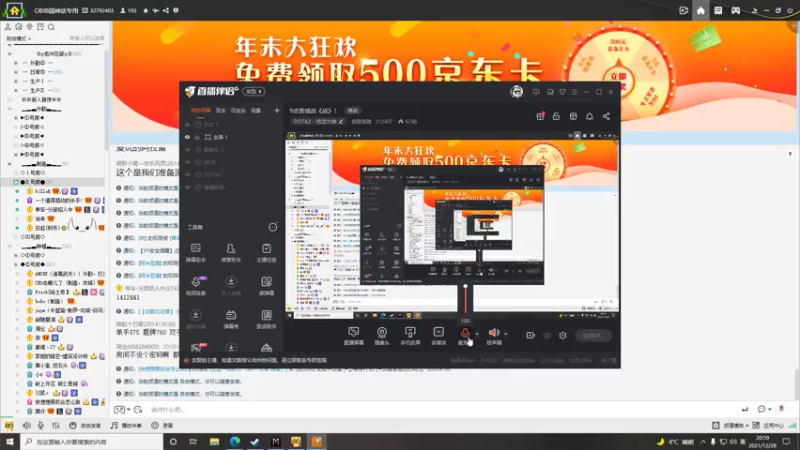800x450 pixels.
Task: Open the 频道模板 dropdown in bottom bar
Action: tap(731, 425)
